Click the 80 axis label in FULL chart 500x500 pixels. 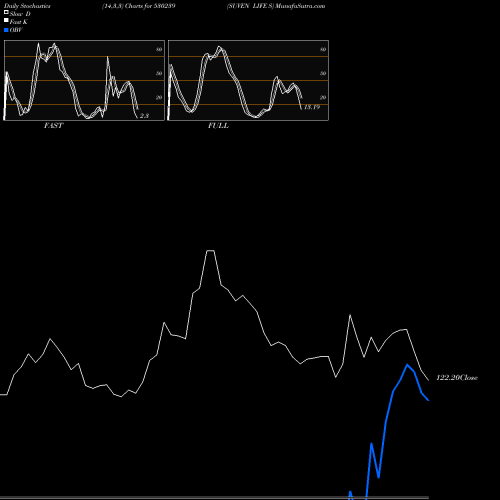323,49
